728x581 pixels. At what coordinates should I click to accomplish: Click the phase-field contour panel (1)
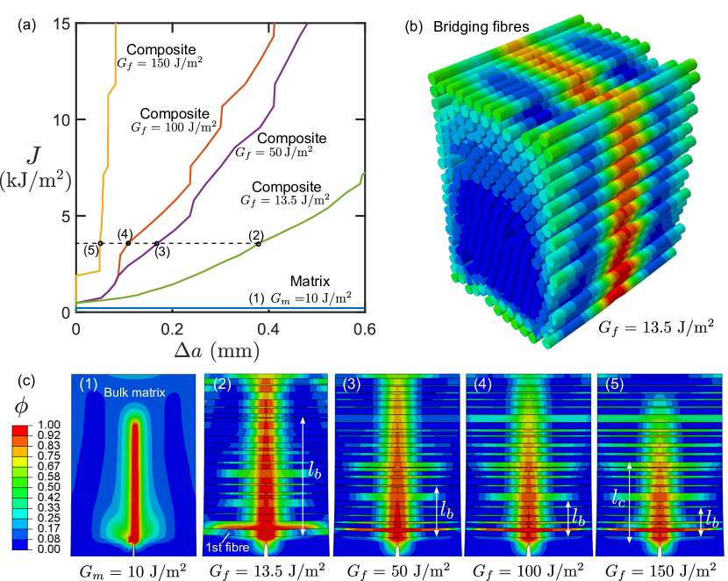click(x=133, y=465)
